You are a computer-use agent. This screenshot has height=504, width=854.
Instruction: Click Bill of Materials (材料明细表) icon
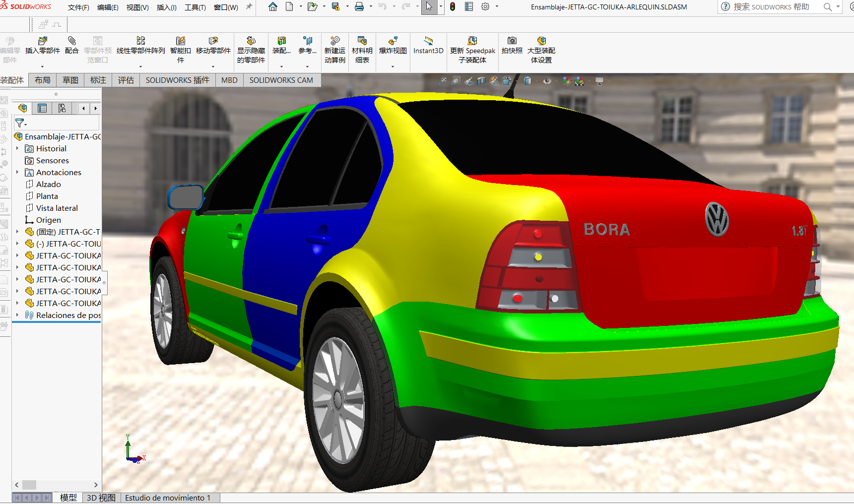tap(362, 41)
